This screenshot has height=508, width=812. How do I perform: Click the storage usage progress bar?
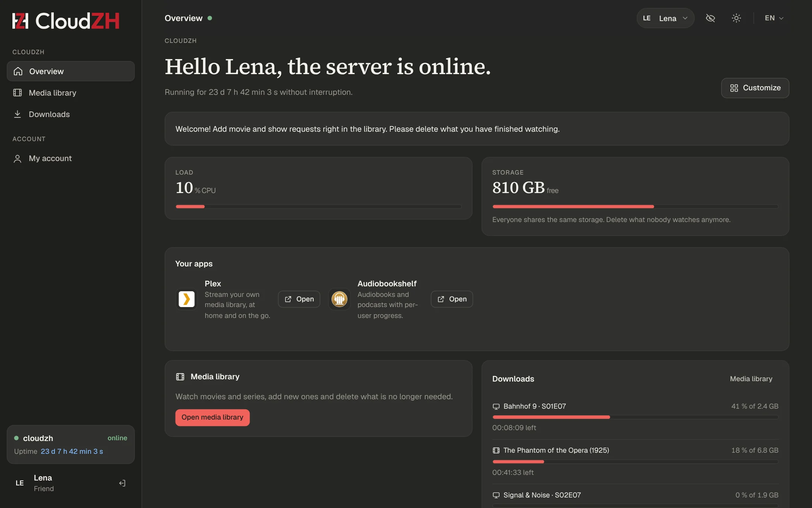[635, 207]
